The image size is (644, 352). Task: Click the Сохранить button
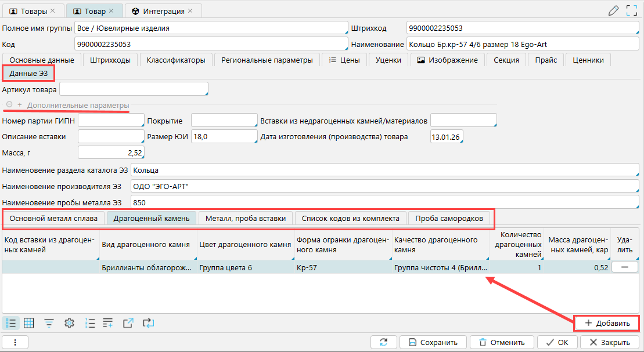tap(433, 342)
